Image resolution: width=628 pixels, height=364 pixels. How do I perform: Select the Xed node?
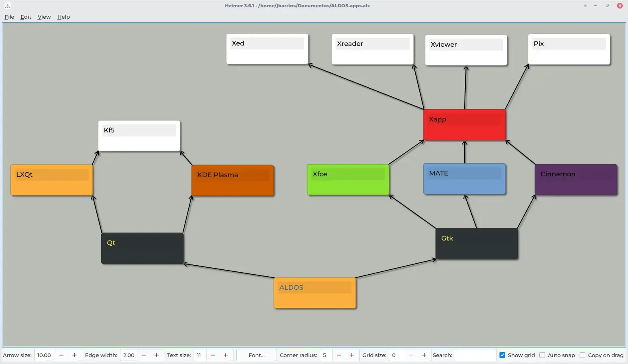(267, 49)
